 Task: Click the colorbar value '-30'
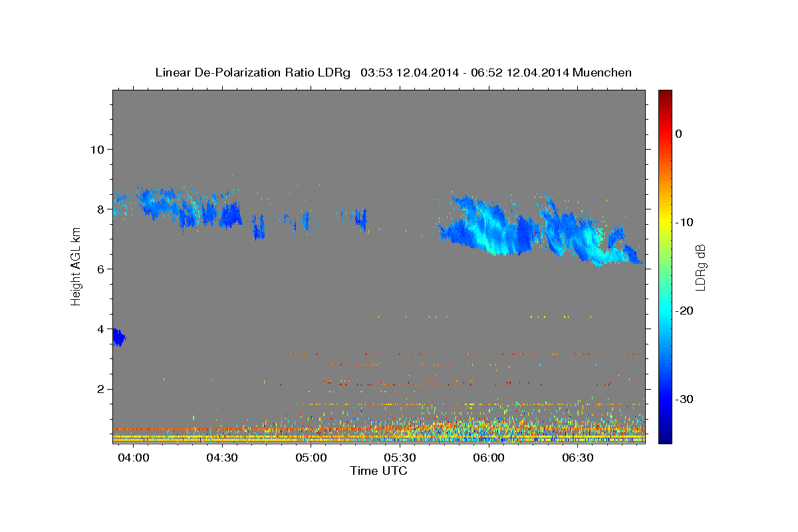(x=685, y=399)
